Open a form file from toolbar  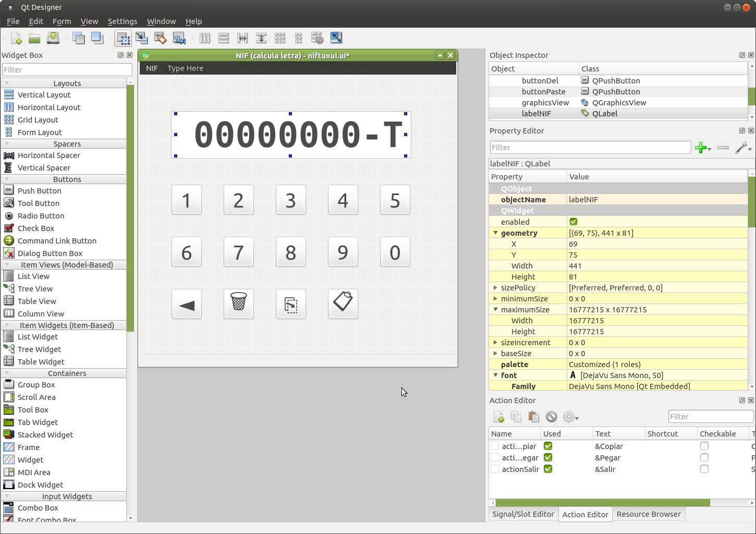(34, 38)
